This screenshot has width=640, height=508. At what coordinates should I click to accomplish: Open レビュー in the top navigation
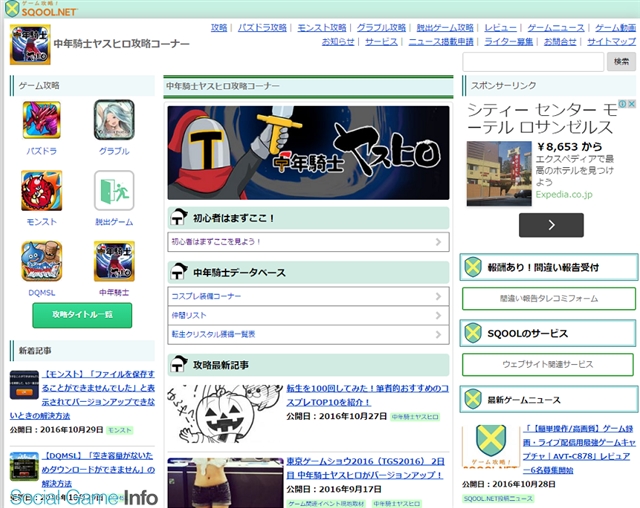tap(500, 27)
